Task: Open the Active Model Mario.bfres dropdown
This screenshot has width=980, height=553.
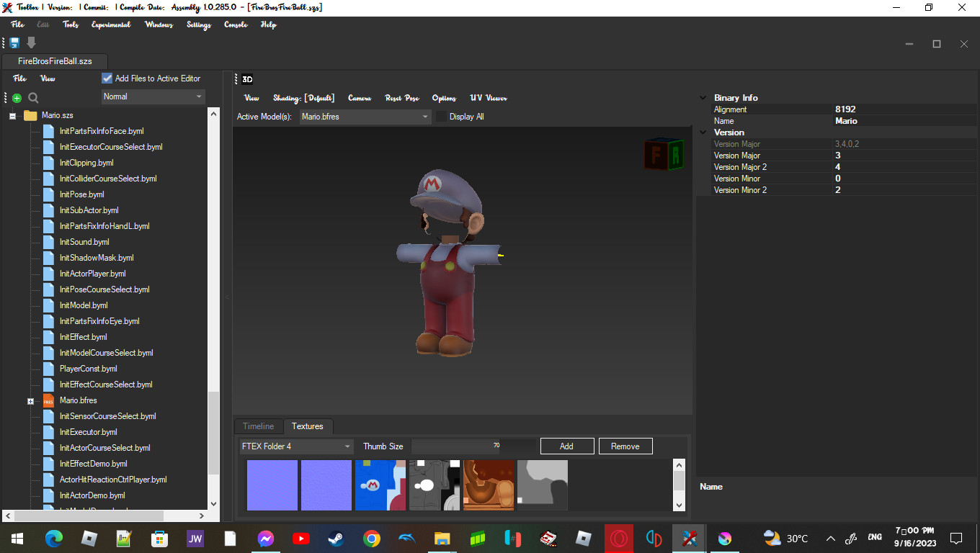Action: [365, 117]
